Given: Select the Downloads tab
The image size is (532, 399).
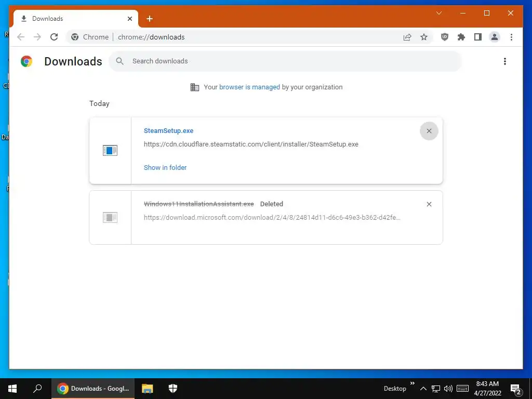Looking at the screenshot, I should pyautogui.click(x=76, y=19).
